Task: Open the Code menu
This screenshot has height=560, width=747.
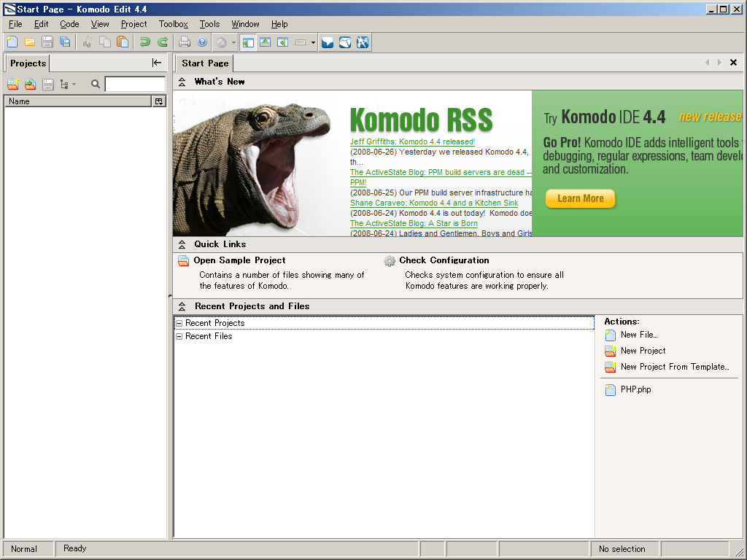Action: tap(69, 24)
